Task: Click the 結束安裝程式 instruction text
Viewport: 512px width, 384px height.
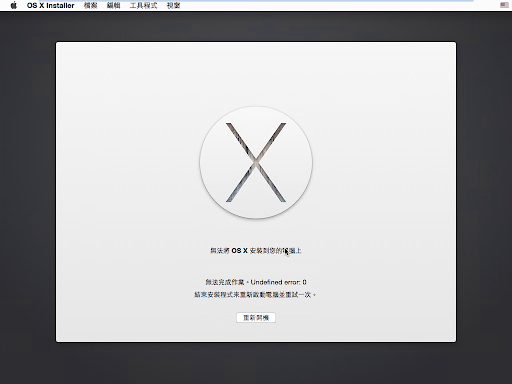Action: coord(255,295)
